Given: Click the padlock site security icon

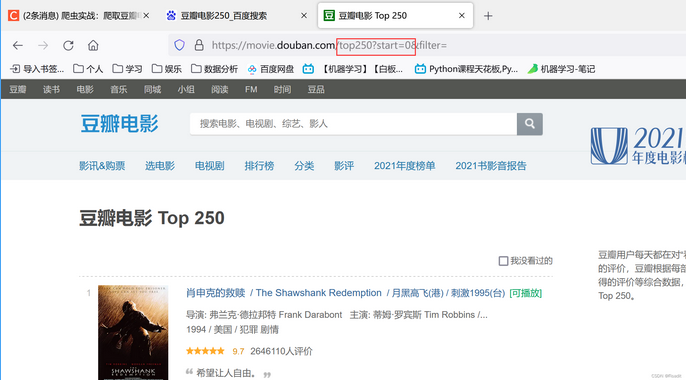Looking at the screenshot, I should point(199,45).
